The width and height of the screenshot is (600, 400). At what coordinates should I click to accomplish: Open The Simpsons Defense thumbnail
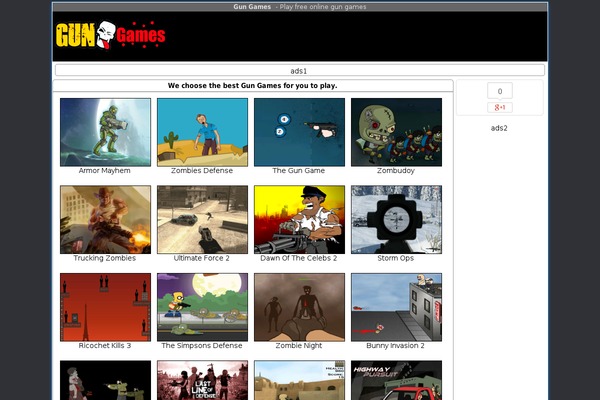(202, 307)
